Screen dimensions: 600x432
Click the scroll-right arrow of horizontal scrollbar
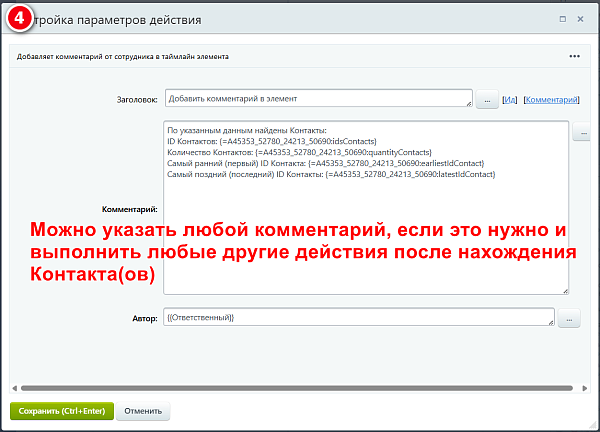pyautogui.click(x=585, y=388)
